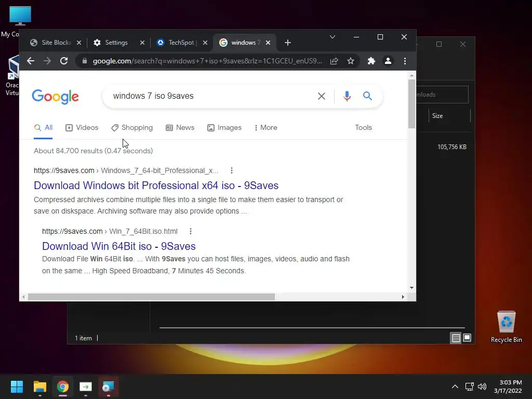
Task: Open Google search Tools options
Action: point(363,128)
